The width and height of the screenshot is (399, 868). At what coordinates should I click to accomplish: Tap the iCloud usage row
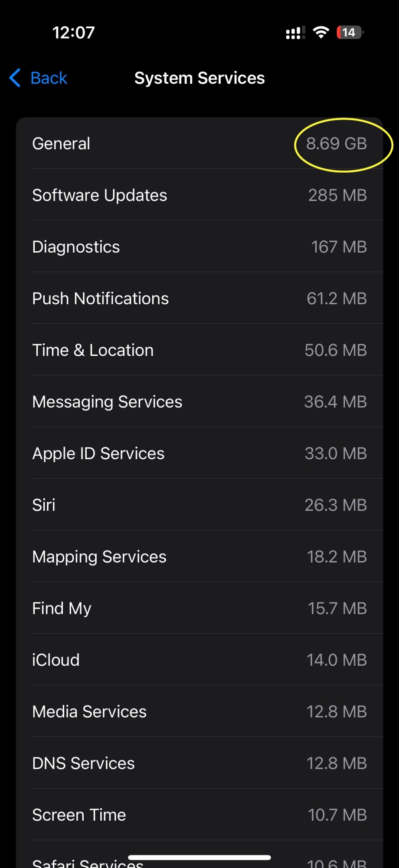[x=199, y=660]
